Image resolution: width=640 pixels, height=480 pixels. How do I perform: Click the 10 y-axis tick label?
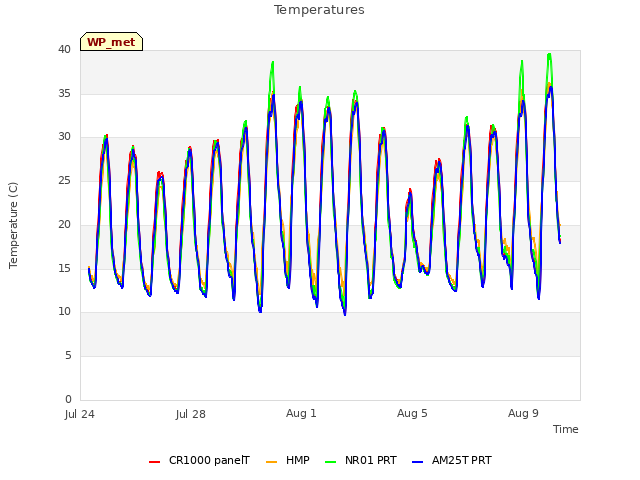click(x=64, y=311)
